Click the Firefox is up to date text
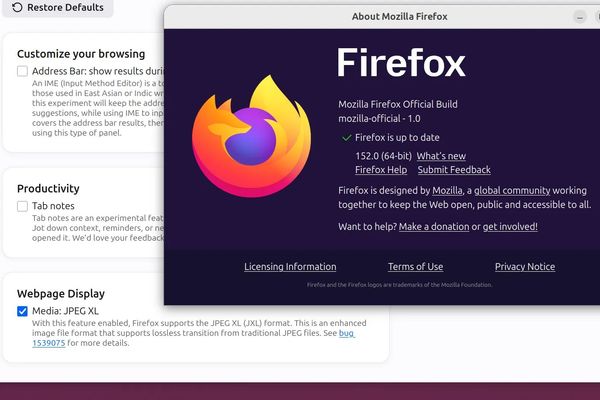Viewport: 600px width, 400px height. [x=397, y=138]
